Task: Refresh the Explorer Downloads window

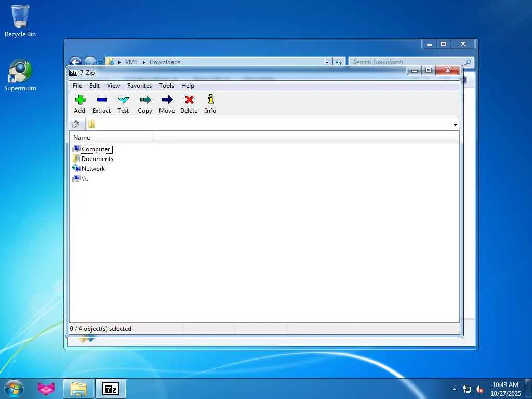Action: (339, 62)
